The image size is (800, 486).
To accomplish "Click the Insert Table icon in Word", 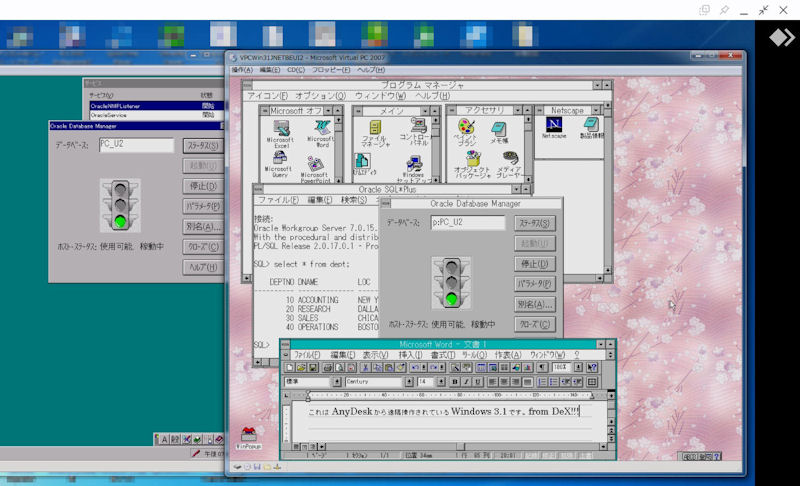I will click(482, 367).
